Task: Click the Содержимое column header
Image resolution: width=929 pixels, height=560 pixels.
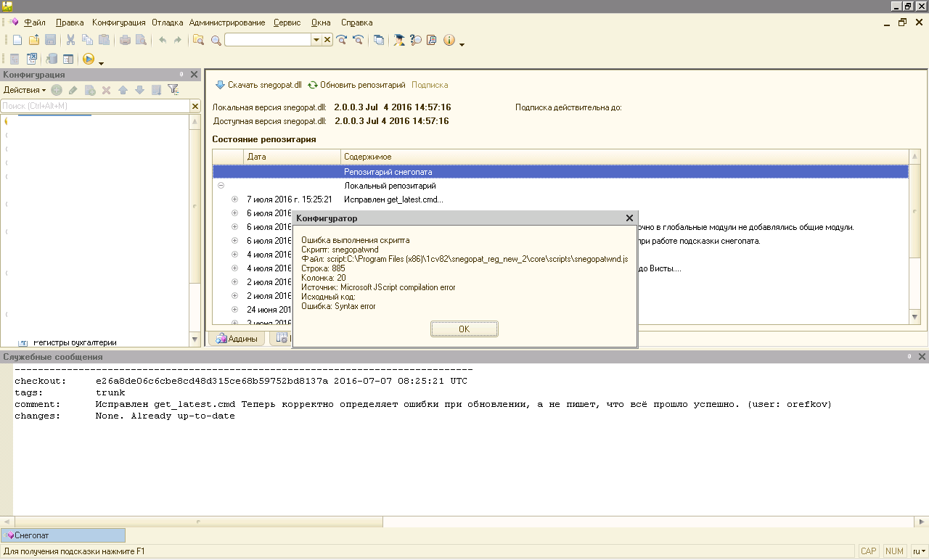Action: pyautogui.click(x=624, y=157)
